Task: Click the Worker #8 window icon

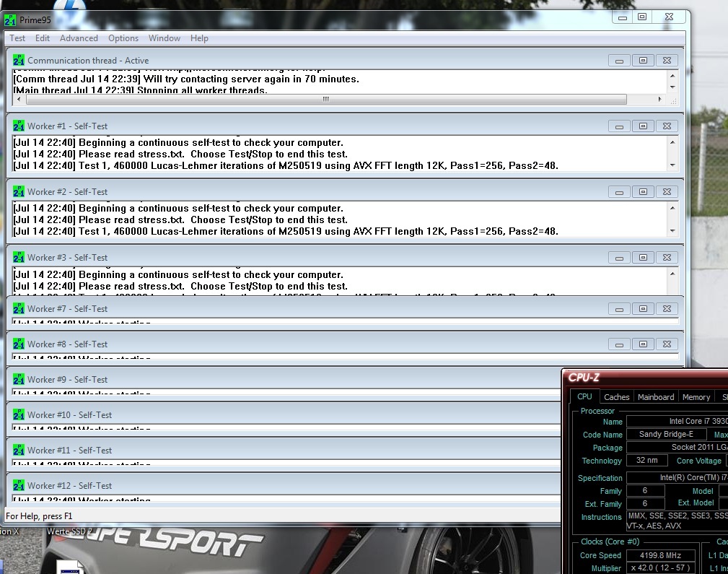Action: [x=19, y=344]
